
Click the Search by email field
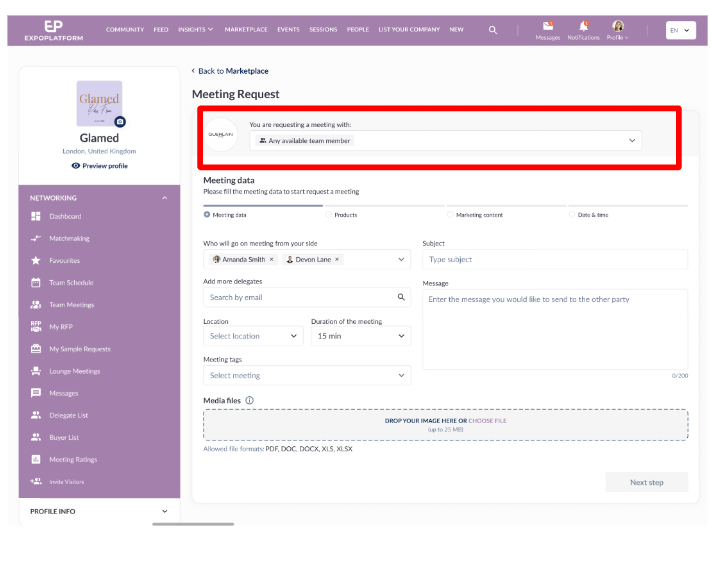[x=307, y=297]
